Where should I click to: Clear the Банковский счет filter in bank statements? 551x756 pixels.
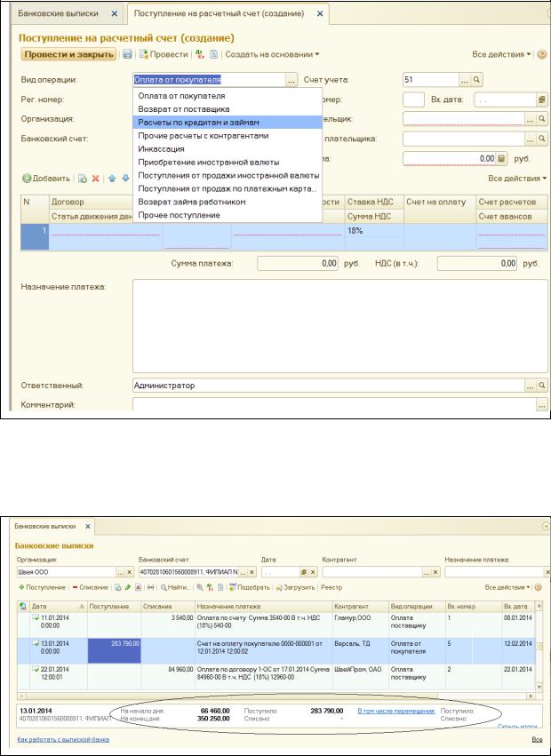[x=252, y=572]
